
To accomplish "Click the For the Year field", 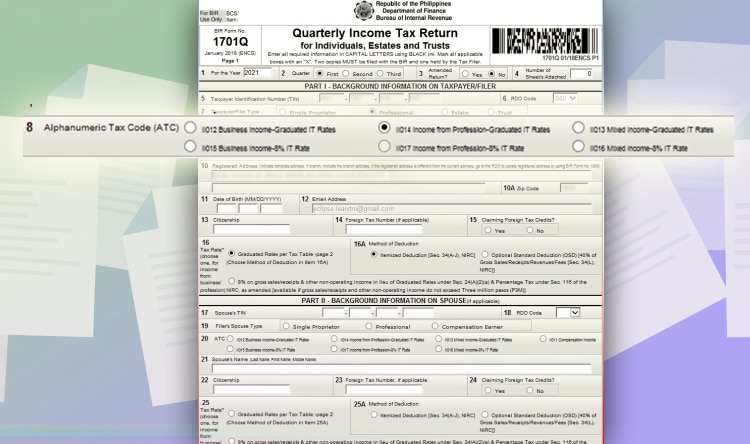I will tap(257, 73).
